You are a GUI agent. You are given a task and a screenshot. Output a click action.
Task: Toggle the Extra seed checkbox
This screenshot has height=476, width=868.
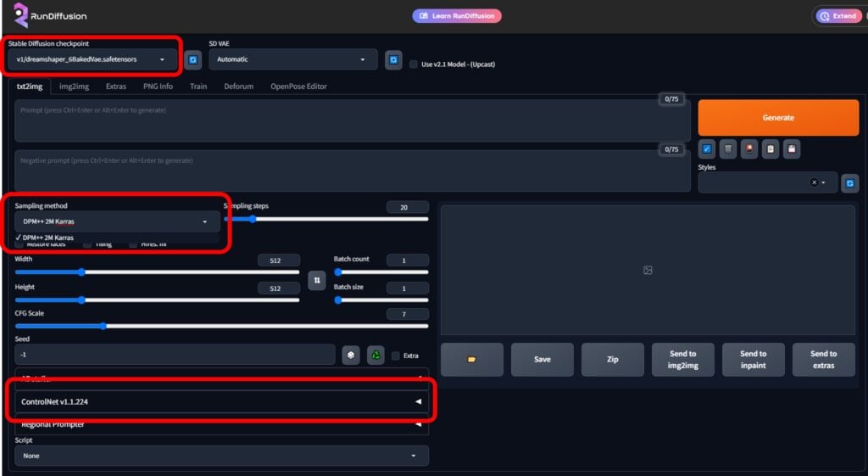tap(395, 356)
